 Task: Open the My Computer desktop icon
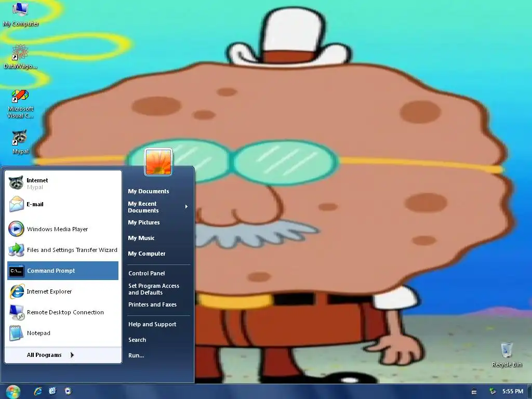[x=20, y=14]
